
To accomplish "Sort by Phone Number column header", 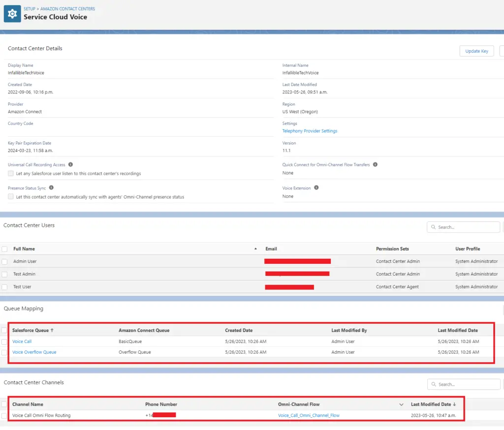I will point(161,404).
